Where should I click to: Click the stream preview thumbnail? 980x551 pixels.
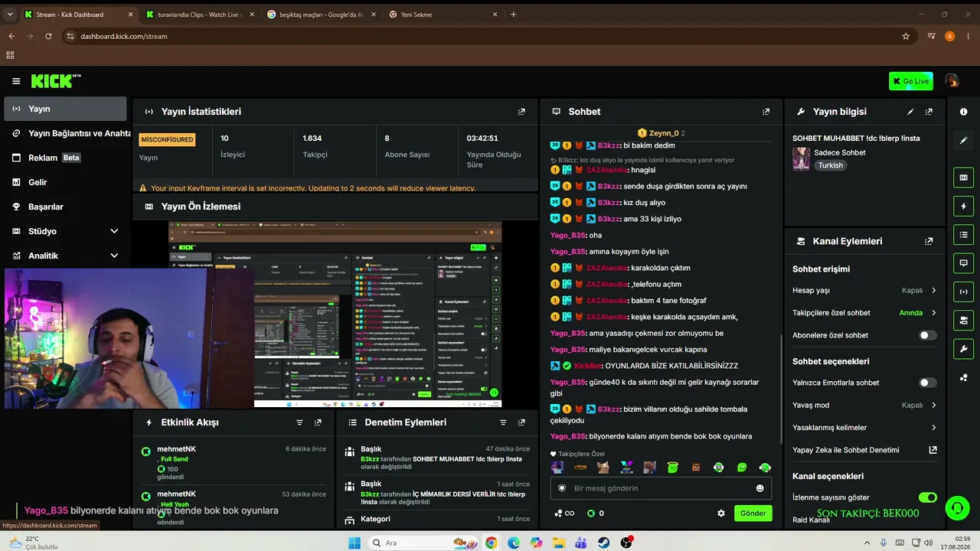[x=335, y=315]
